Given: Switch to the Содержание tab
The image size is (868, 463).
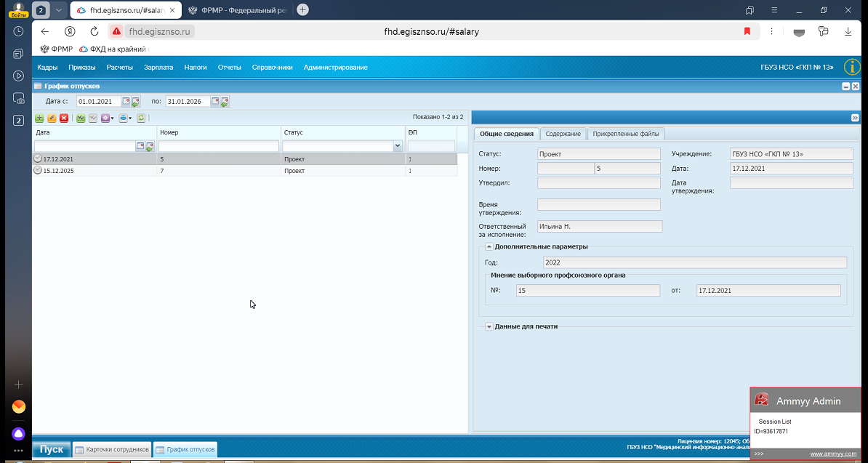Looking at the screenshot, I should (x=563, y=134).
